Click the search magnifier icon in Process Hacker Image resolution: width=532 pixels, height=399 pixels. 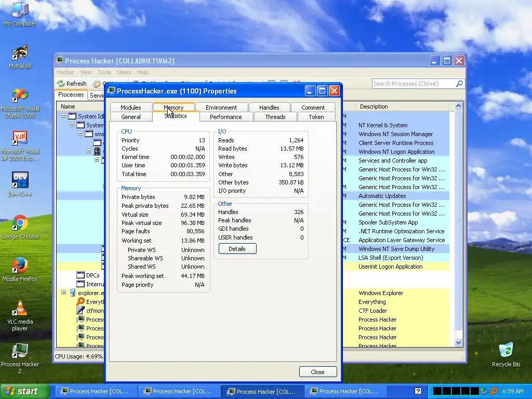click(x=459, y=84)
